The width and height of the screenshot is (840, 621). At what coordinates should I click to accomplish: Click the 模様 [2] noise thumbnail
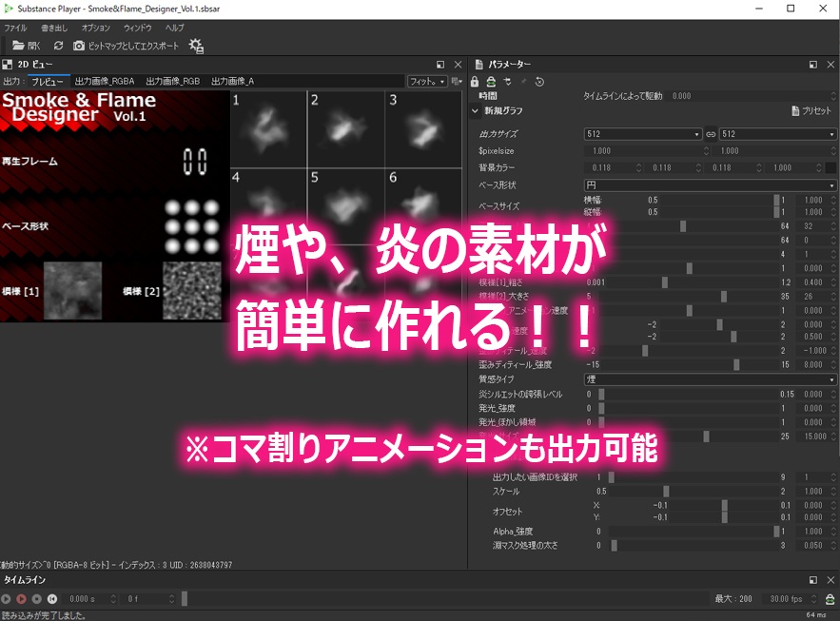coord(192,291)
